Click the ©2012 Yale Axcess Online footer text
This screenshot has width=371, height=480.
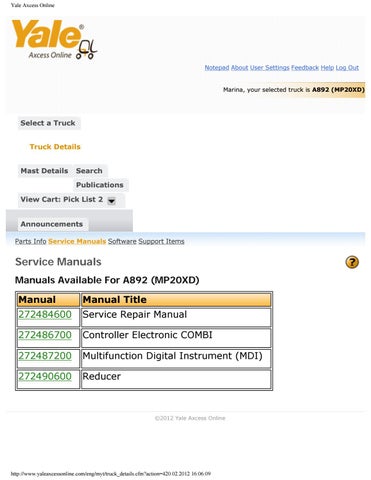tap(190, 418)
